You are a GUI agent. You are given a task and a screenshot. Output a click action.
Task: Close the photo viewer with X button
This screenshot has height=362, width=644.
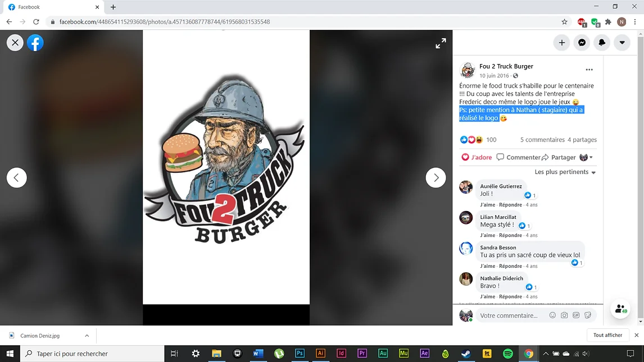pyautogui.click(x=15, y=43)
